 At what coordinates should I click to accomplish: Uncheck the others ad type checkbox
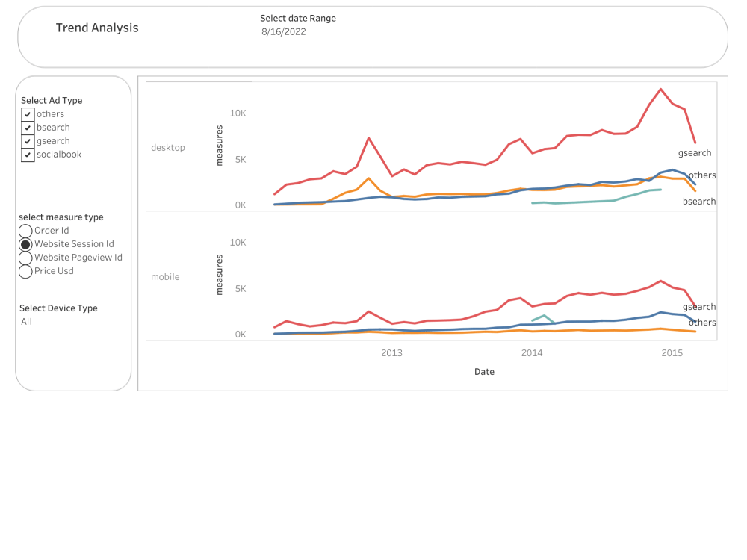(x=28, y=114)
